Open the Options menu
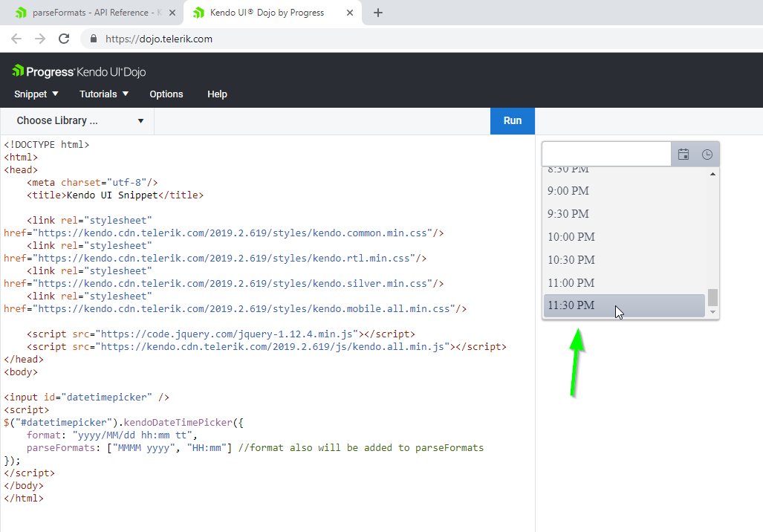 click(166, 94)
